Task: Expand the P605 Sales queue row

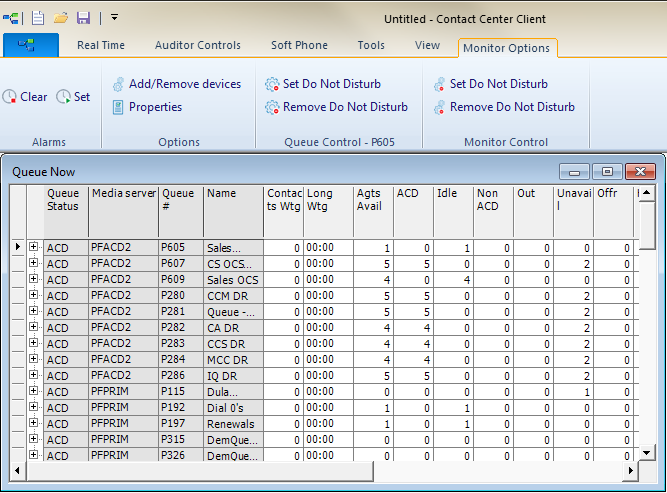Action: click(34, 247)
